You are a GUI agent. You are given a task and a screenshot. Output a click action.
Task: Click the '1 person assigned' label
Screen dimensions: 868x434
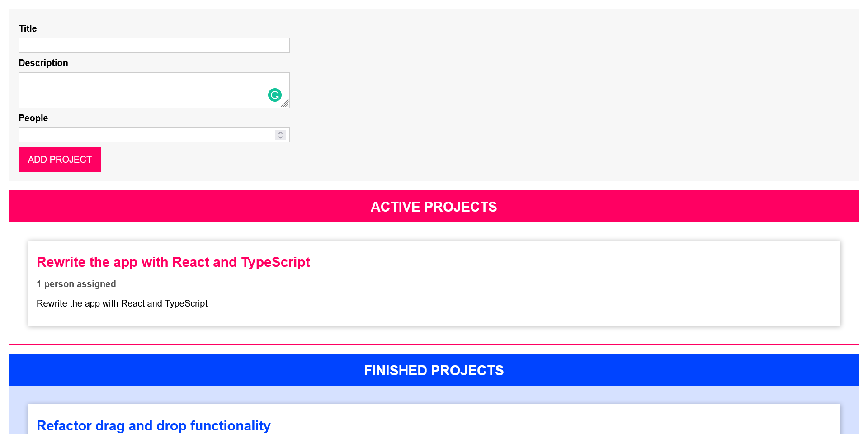click(x=76, y=284)
